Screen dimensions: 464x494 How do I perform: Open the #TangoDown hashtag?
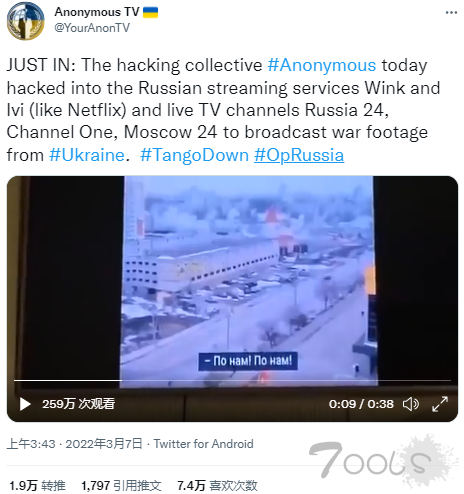pos(194,155)
